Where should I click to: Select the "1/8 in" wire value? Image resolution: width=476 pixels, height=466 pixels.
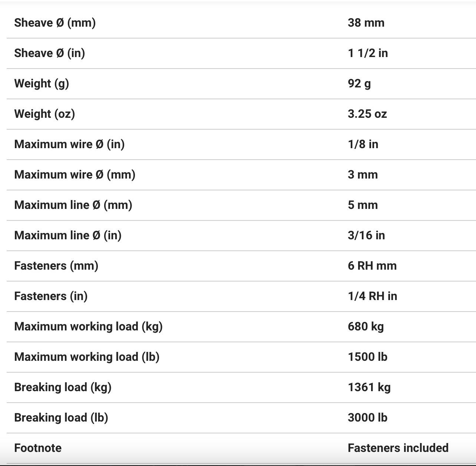click(363, 144)
